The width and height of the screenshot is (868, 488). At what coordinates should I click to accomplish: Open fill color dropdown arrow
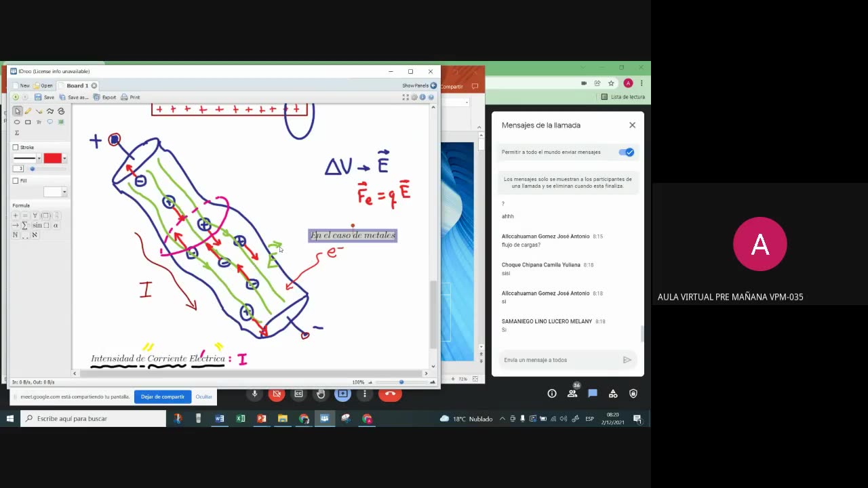[64, 192]
